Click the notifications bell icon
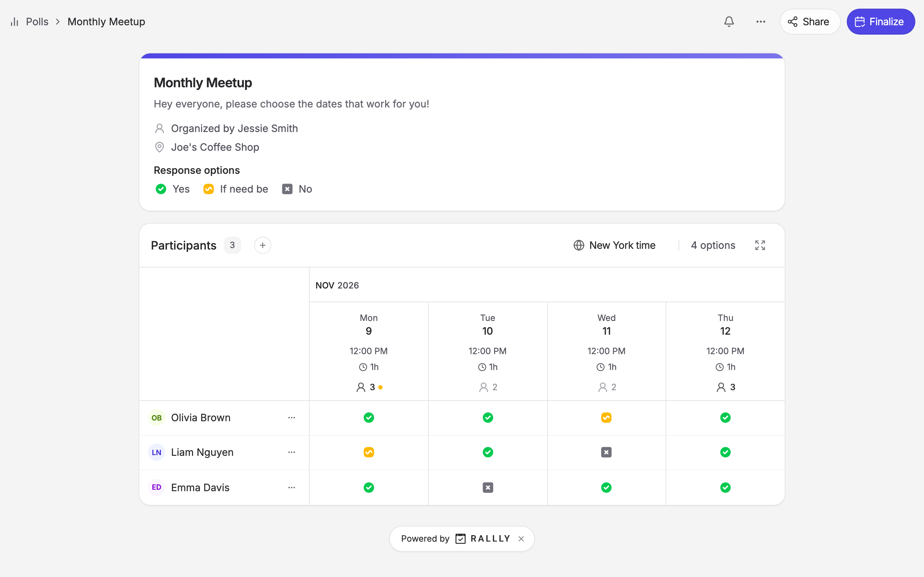Screen dimensions: 924x577 (x=729, y=22)
